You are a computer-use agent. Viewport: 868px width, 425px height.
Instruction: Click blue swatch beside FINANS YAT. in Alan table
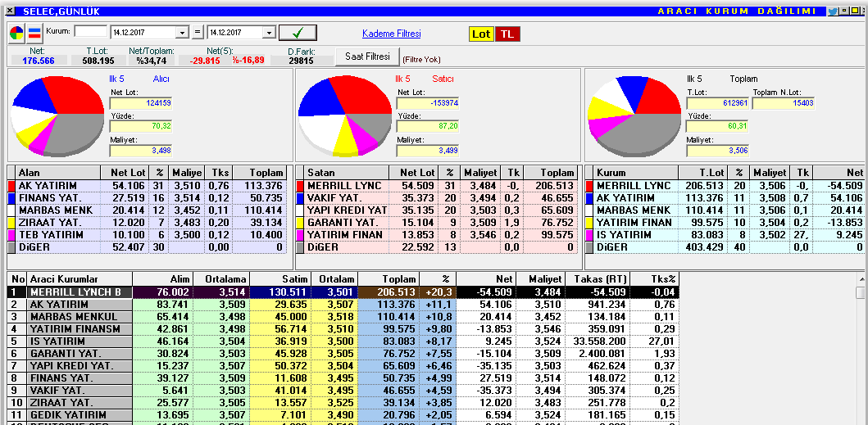(11, 198)
